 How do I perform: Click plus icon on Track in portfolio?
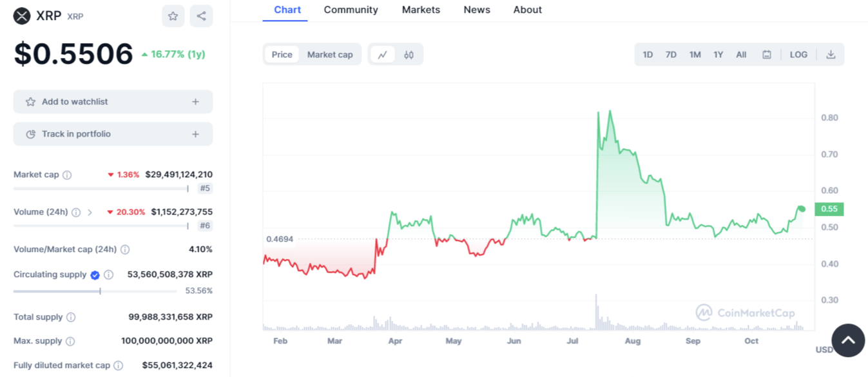[x=196, y=134]
